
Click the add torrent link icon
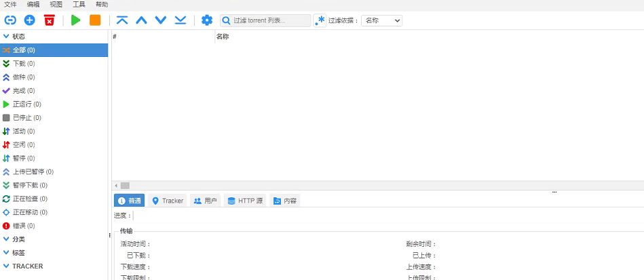[x=10, y=20]
